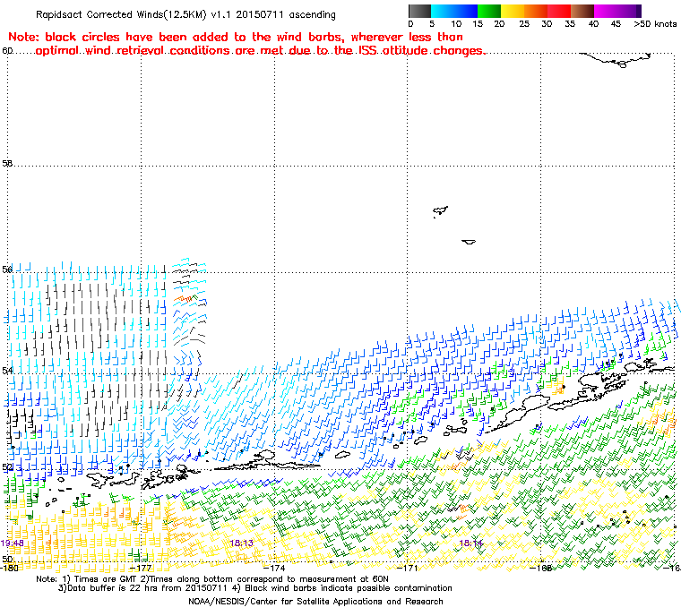The width and height of the screenshot is (681, 616).
Task: Click the title 'Rapidscat Corrected Winds(12.5KM) v1.1 20150711 ascending'
Action: coord(185,14)
